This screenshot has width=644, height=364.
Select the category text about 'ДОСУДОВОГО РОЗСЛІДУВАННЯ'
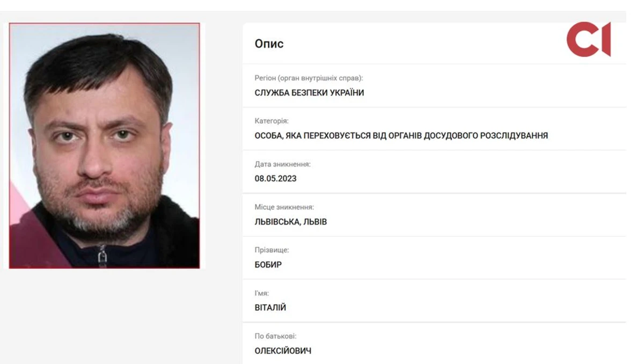[x=401, y=136]
